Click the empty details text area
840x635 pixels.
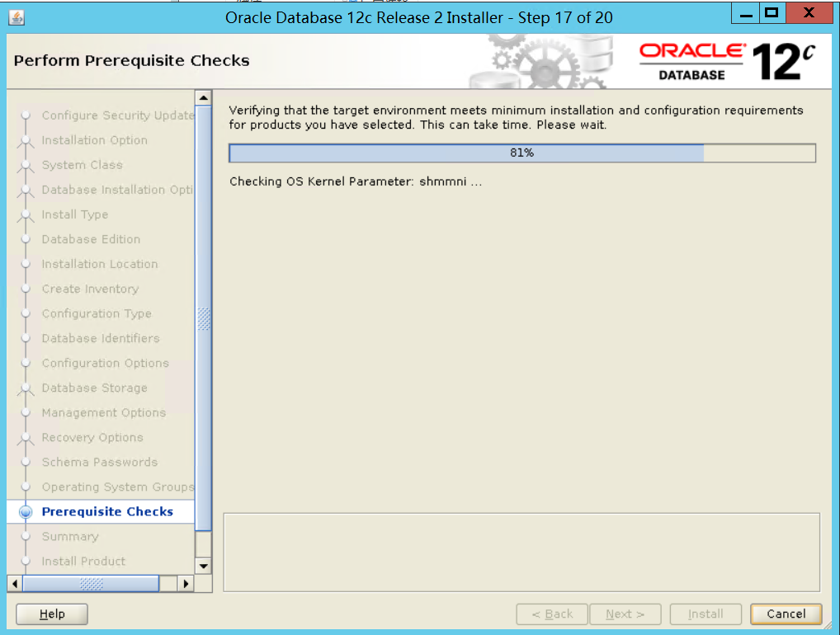(521, 553)
